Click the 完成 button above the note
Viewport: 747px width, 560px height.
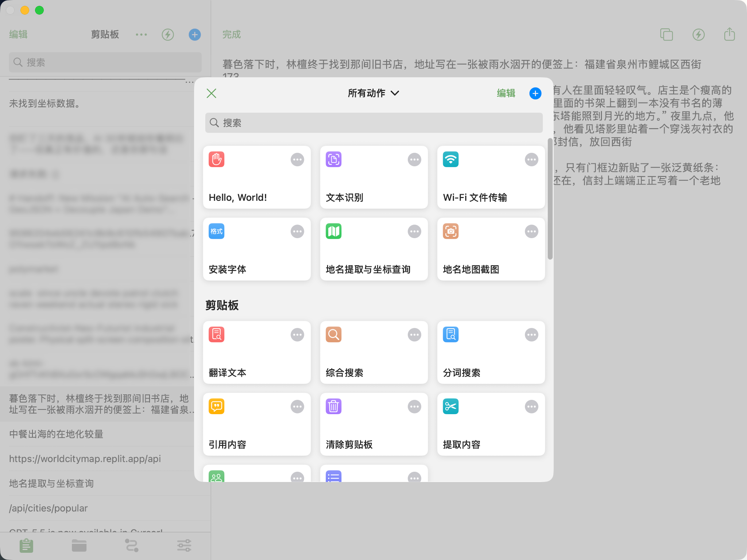232,35
